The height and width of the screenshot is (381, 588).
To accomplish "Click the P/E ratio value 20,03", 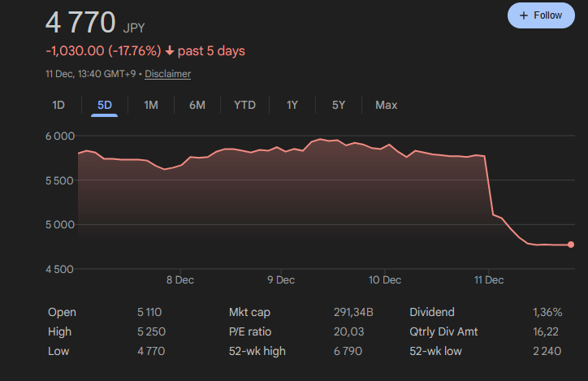I will point(348,331).
